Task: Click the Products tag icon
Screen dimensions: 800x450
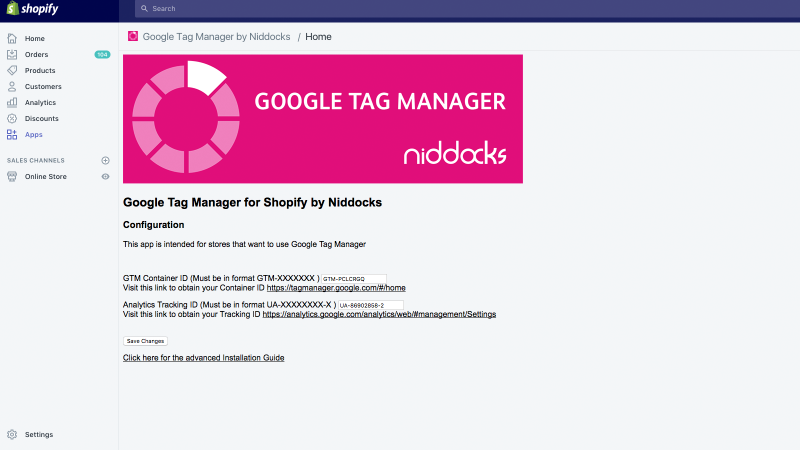Action: tap(12, 70)
